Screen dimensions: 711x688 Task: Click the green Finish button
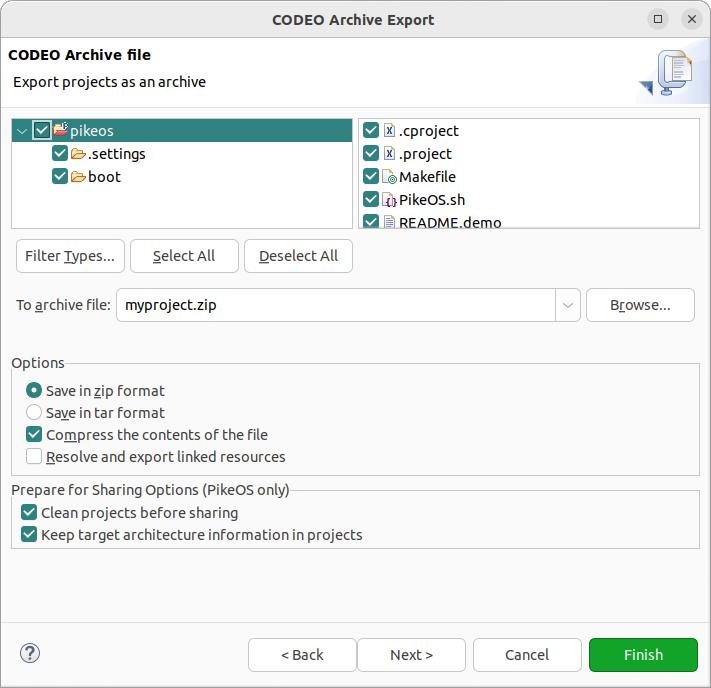coord(643,655)
